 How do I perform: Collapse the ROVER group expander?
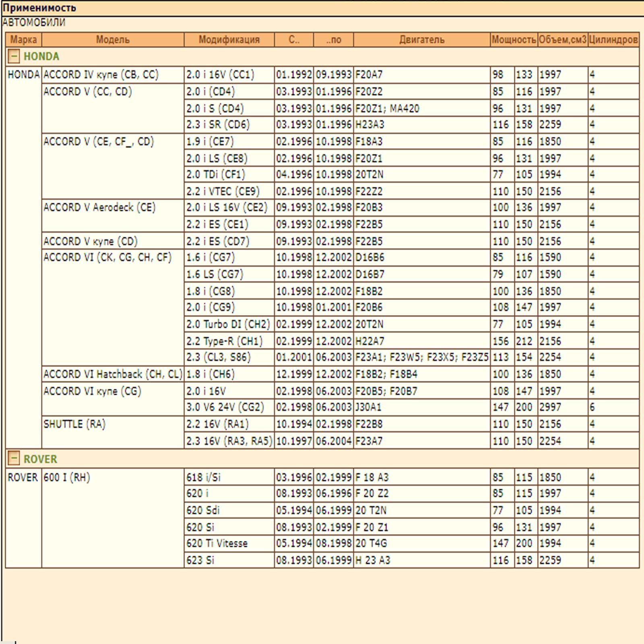coord(13,458)
